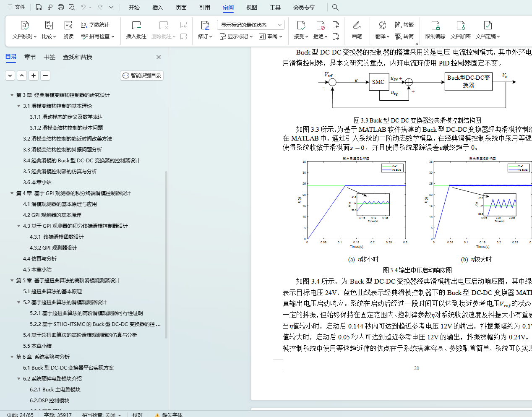Open Show Markup (显示标记) dropdown
The image size is (532, 417).
coord(237,36)
